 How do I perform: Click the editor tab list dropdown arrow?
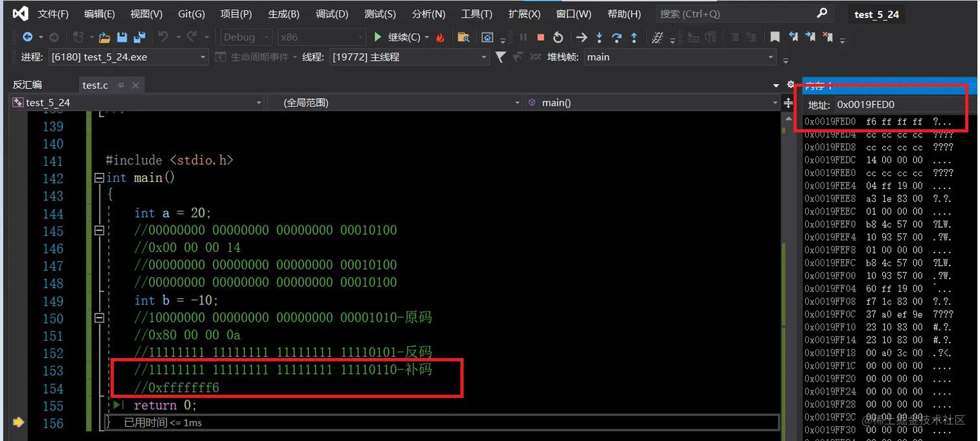(776, 85)
